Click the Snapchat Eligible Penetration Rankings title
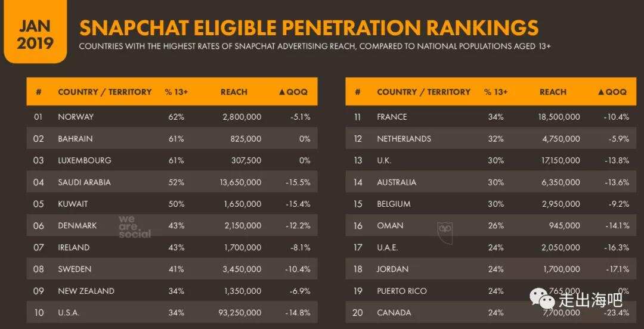 tap(309, 27)
